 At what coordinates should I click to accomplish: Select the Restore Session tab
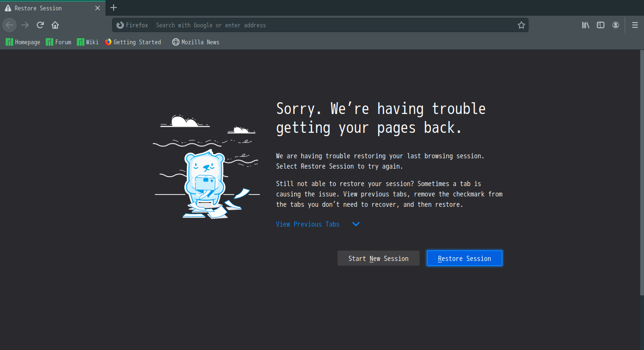[53, 8]
